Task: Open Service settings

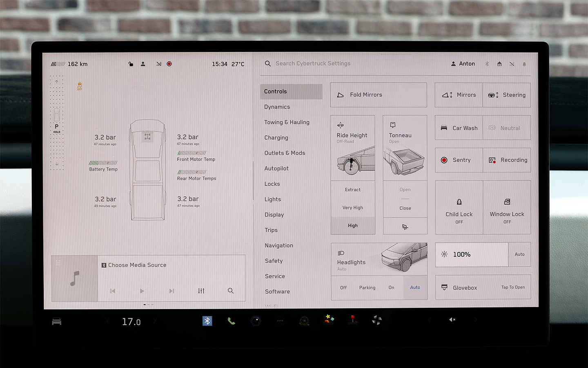Action: (x=275, y=276)
